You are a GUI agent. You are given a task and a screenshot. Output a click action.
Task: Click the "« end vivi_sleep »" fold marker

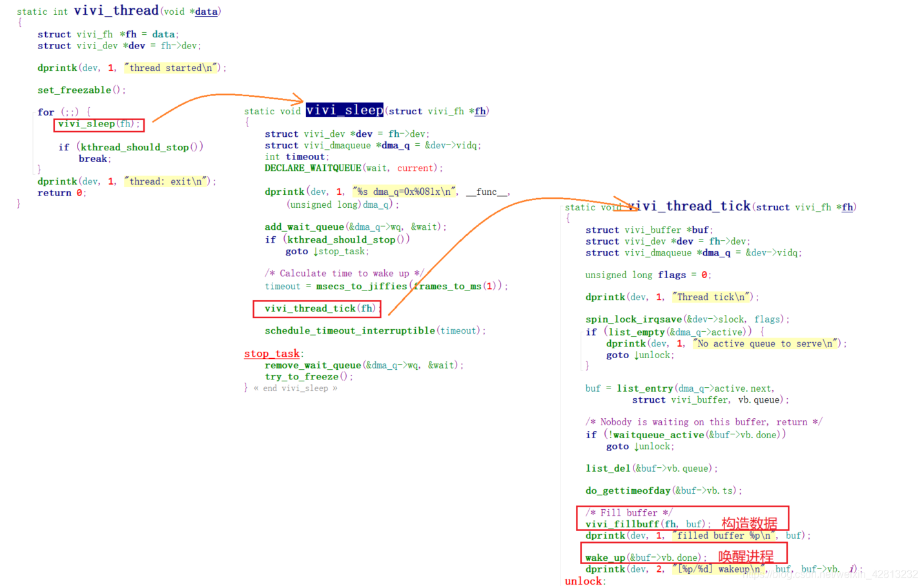[295, 388]
